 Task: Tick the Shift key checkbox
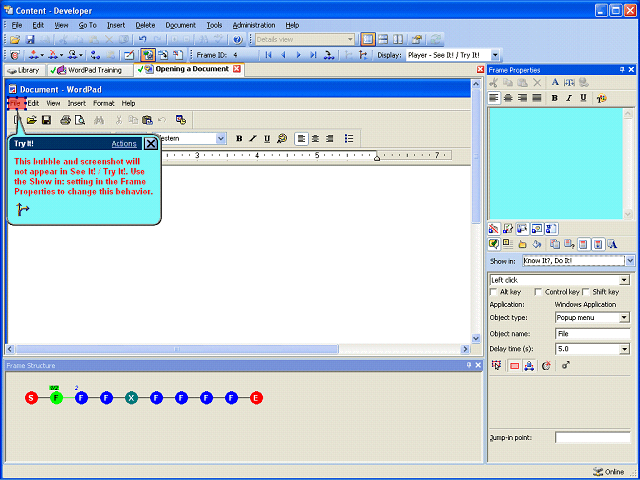(586, 292)
